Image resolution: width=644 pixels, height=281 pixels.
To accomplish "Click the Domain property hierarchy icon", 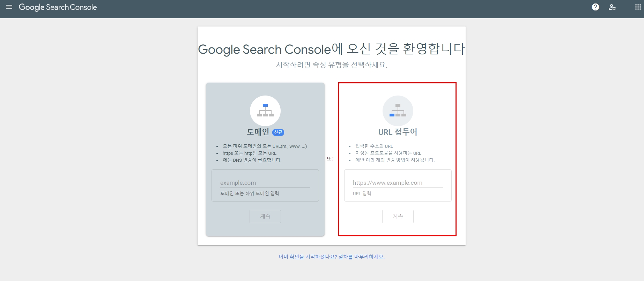I will click(x=265, y=111).
